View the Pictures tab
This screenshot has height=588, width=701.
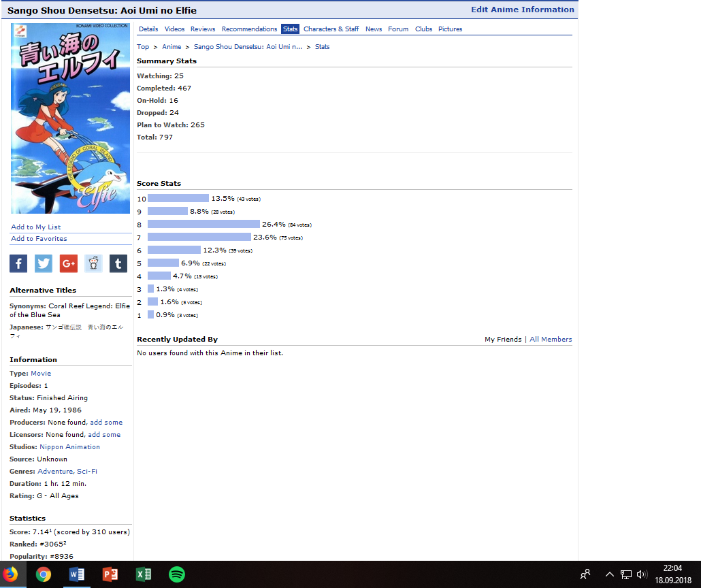(x=450, y=29)
